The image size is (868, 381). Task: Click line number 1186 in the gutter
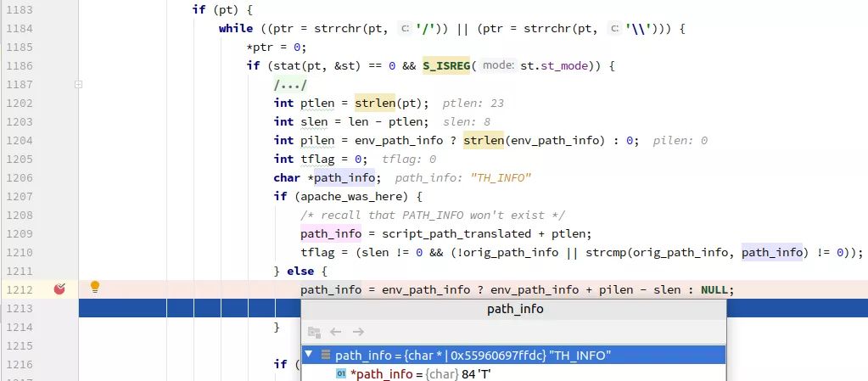click(20, 66)
